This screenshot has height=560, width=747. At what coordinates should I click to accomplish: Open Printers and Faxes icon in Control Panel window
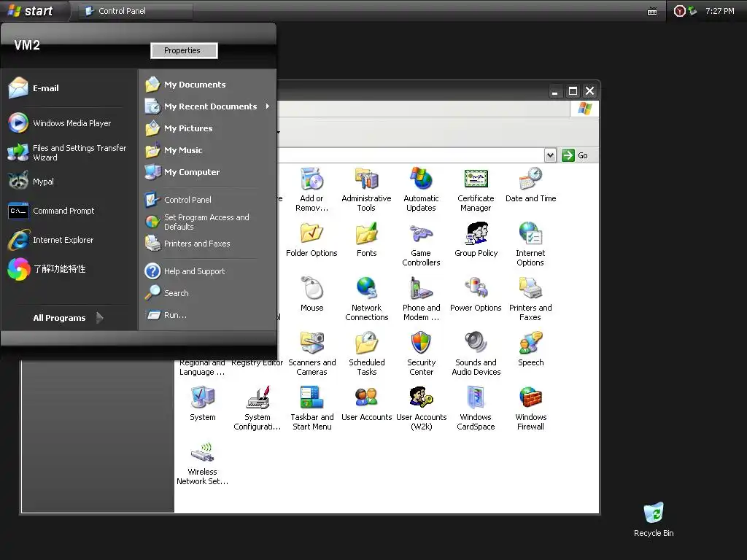(530, 298)
